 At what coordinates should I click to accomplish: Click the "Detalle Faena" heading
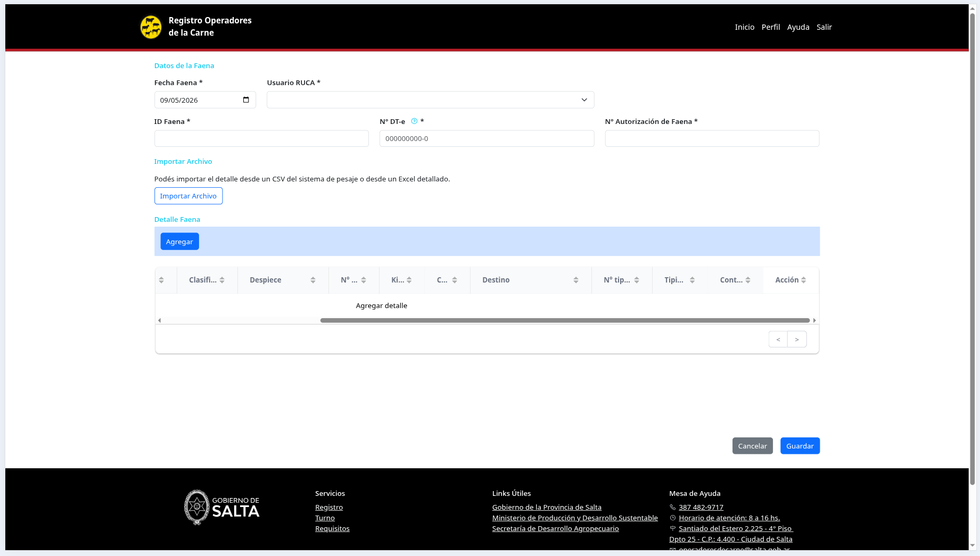[177, 220]
